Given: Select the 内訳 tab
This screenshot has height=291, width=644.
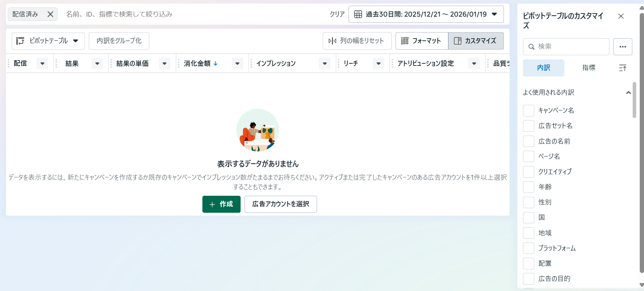Looking at the screenshot, I should pos(543,68).
